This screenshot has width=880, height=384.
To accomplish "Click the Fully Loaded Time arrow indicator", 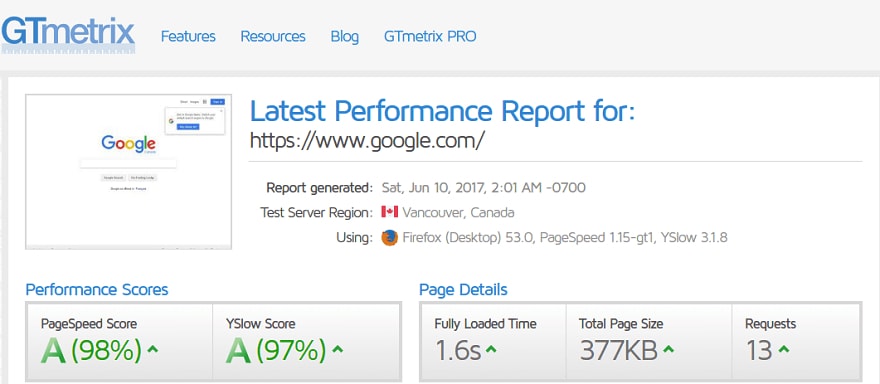I will click(491, 349).
